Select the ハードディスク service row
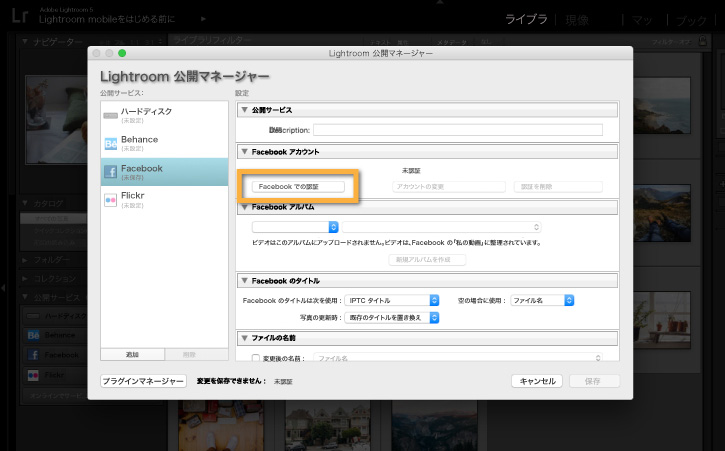This screenshot has height=451, width=725. coord(165,115)
